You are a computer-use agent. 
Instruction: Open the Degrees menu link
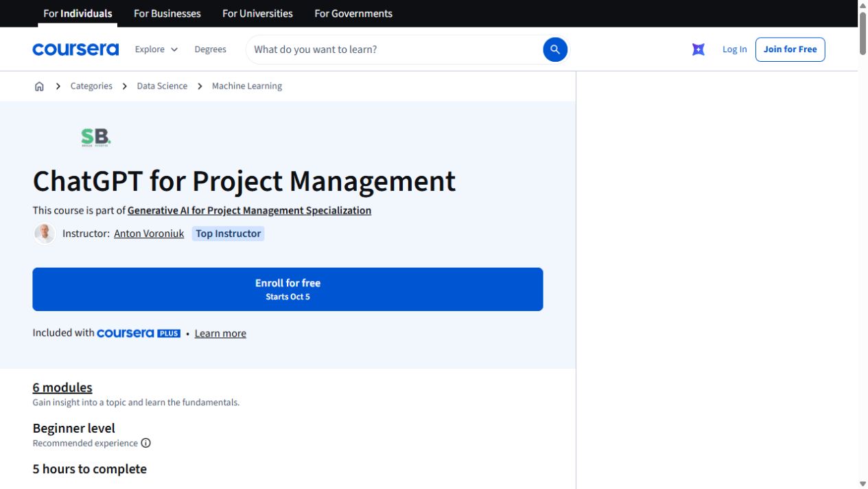pos(210,49)
